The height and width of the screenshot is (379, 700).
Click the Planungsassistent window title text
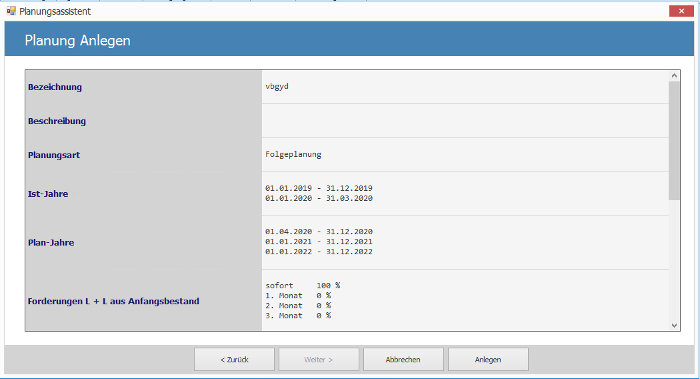pyautogui.click(x=55, y=11)
